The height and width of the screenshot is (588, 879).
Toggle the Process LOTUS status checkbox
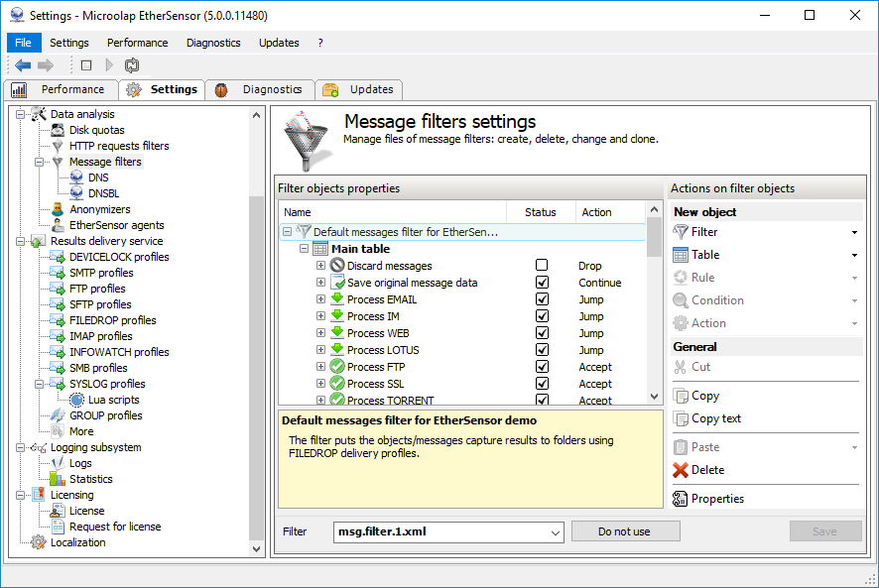tap(542, 349)
